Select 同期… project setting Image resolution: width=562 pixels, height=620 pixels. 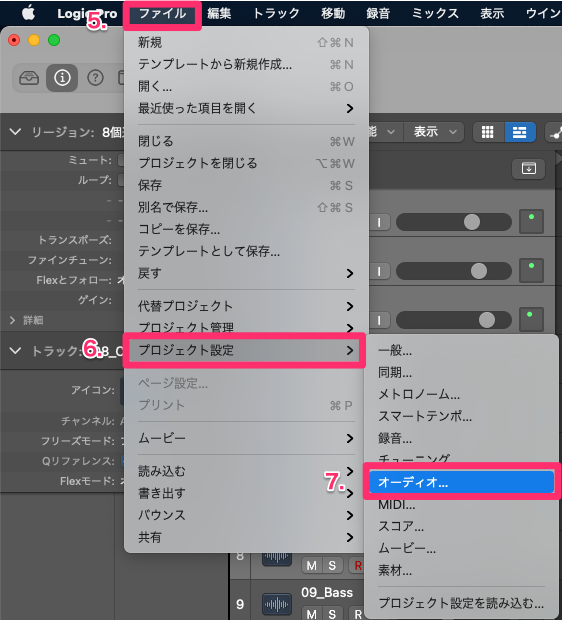[461, 372]
